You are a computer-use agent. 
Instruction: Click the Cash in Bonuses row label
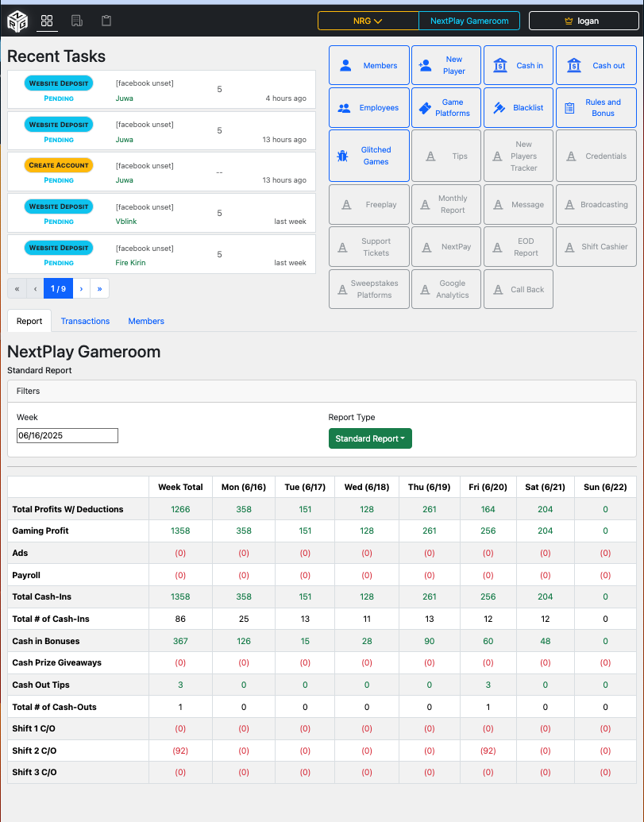click(x=46, y=641)
